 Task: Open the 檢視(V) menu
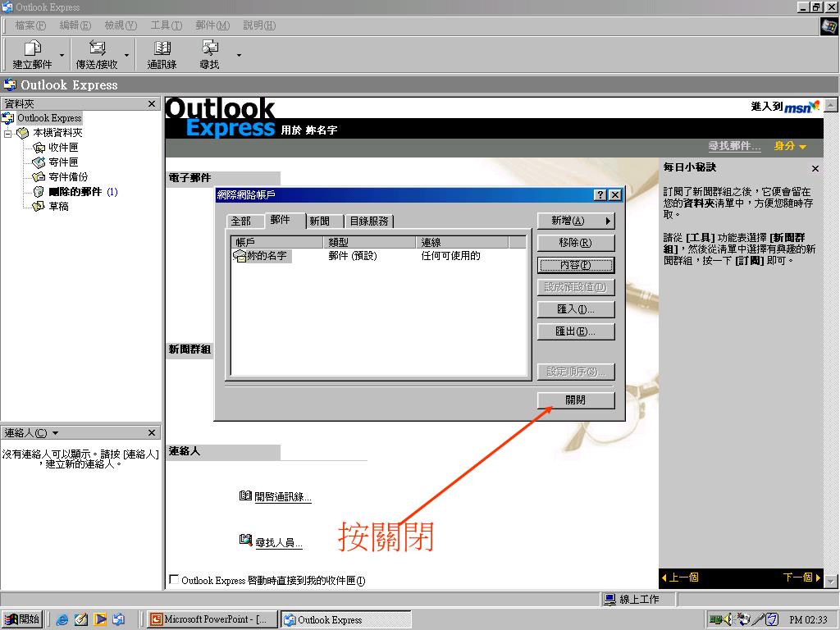121,25
